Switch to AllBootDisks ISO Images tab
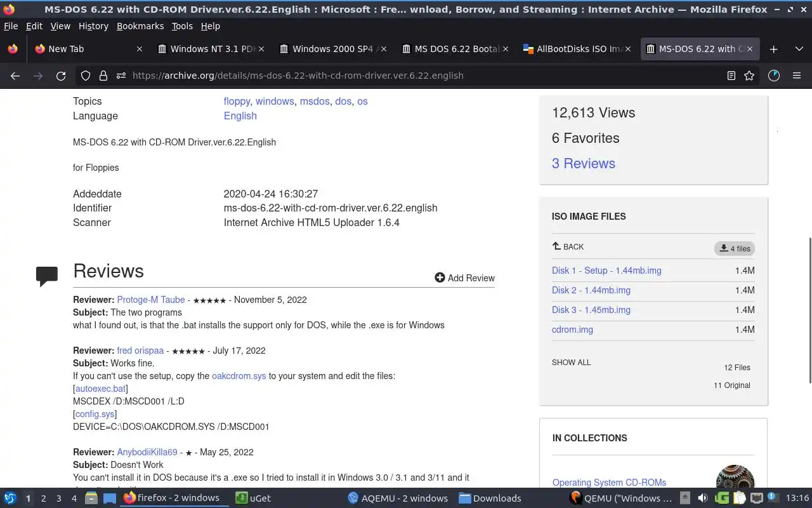This screenshot has height=508, width=812. 577,49
